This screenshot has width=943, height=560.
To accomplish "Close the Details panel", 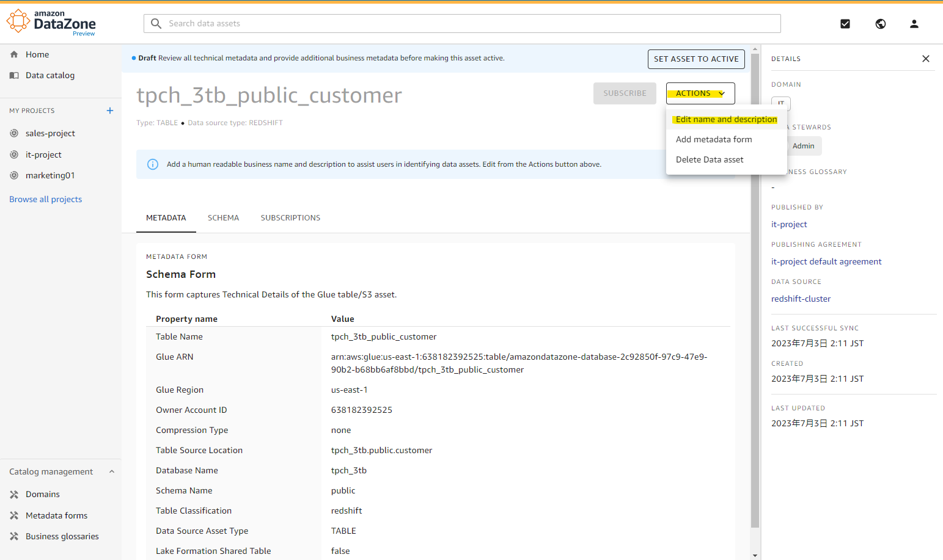I will click(x=926, y=59).
